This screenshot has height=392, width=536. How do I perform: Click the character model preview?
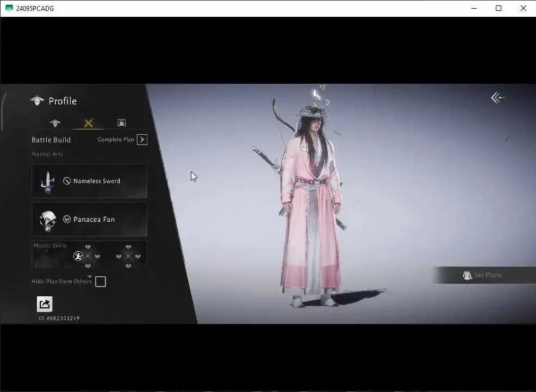pyautogui.click(x=311, y=202)
